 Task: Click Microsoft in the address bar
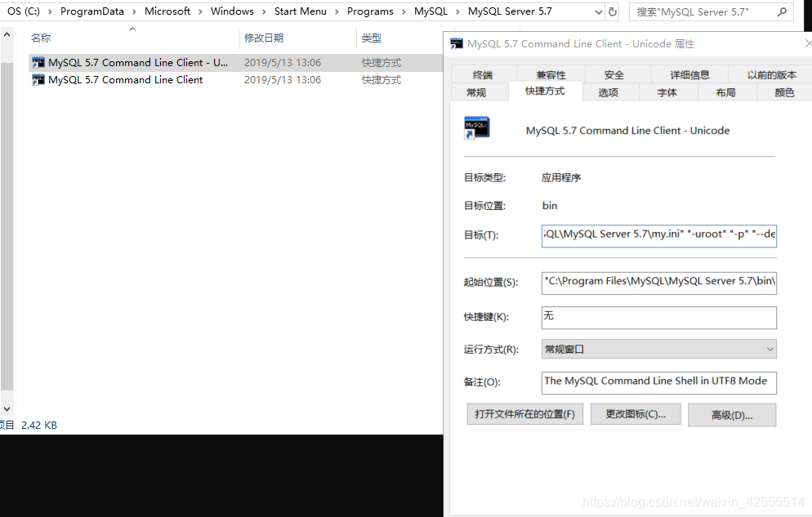(167, 11)
